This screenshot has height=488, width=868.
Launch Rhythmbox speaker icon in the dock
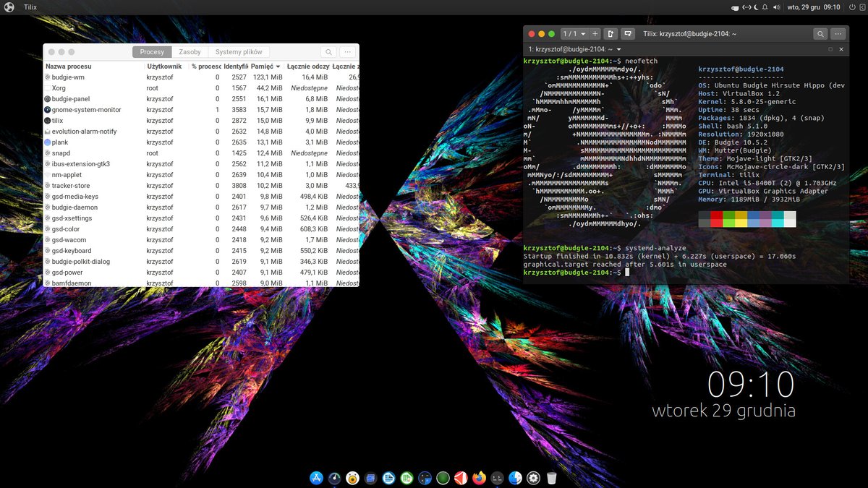pos(352,478)
